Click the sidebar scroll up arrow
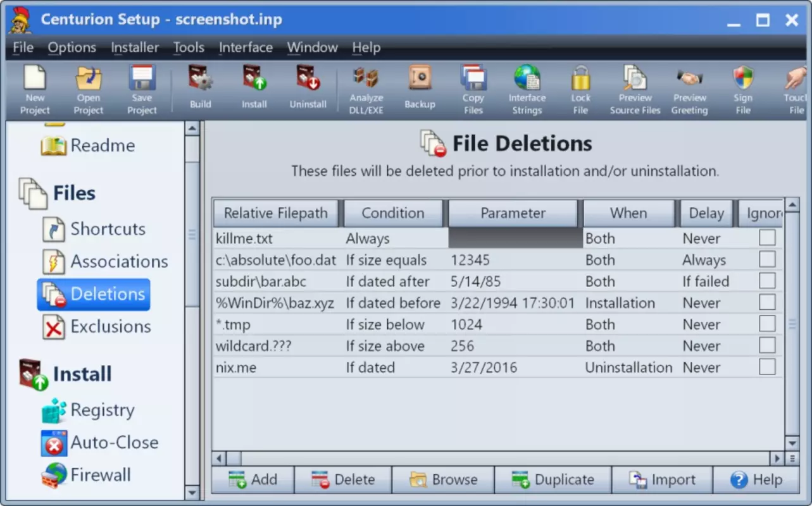The height and width of the screenshot is (506, 812). (x=192, y=128)
